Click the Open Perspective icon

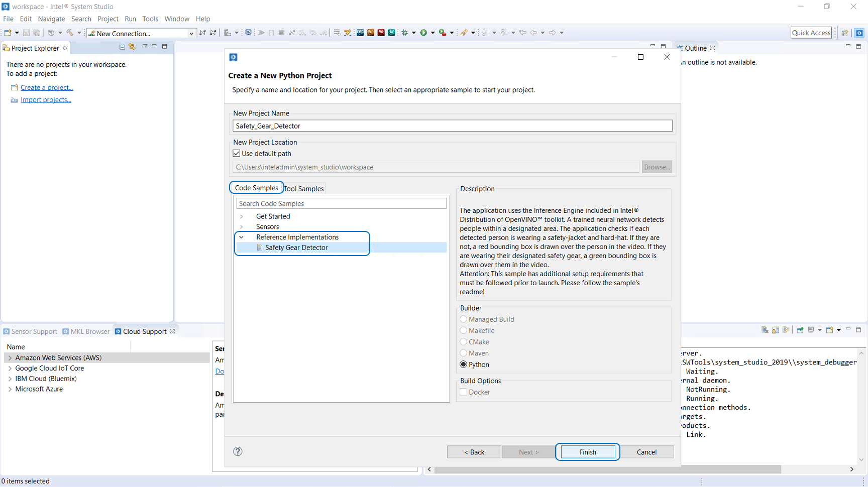pos(845,33)
